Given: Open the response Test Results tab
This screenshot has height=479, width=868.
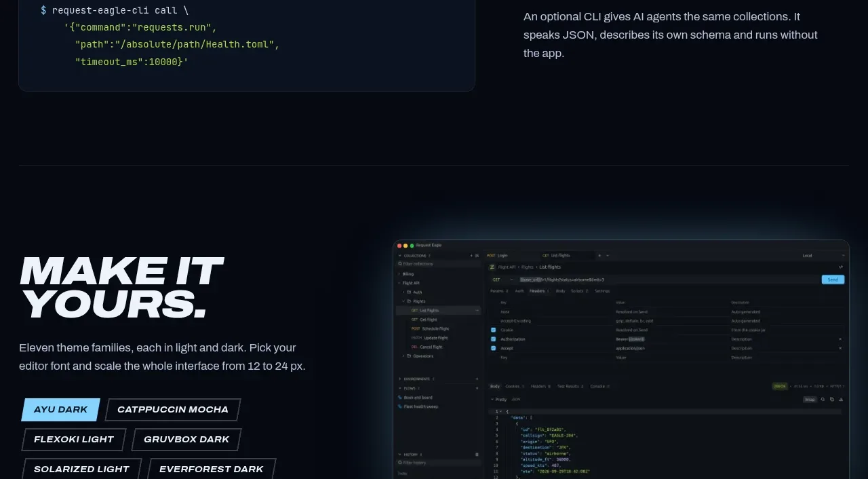Looking at the screenshot, I should (x=570, y=386).
